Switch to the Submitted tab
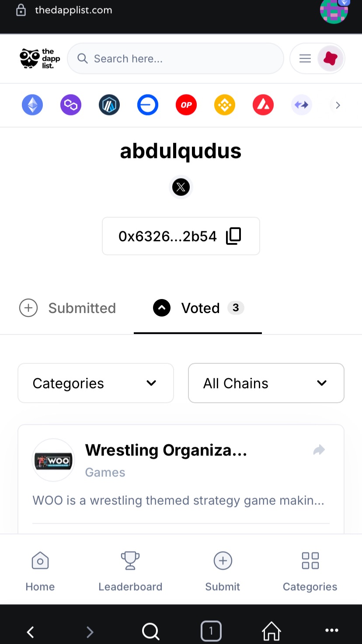 tap(68, 308)
